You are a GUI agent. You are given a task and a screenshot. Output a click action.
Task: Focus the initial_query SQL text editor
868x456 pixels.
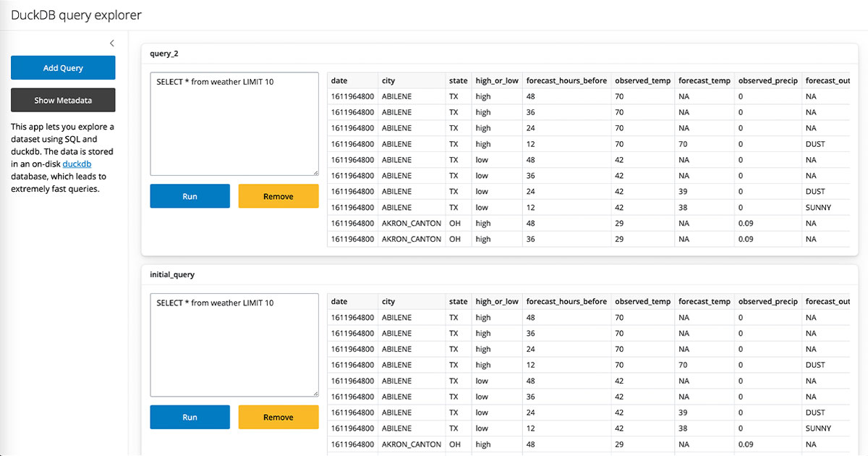tap(234, 345)
